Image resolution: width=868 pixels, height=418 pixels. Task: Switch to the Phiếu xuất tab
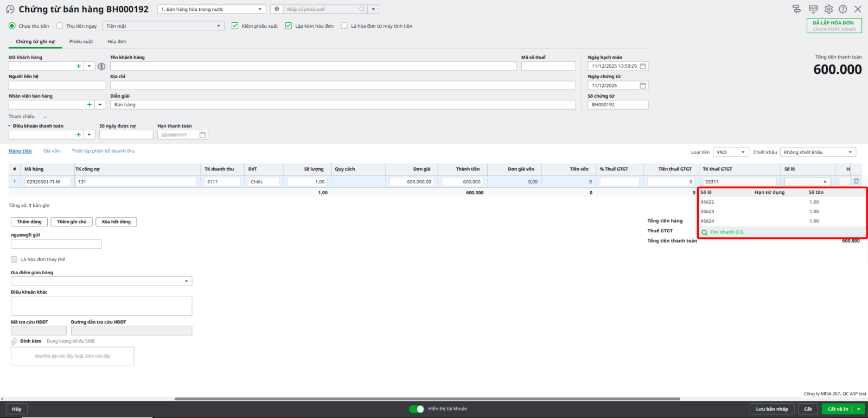pos(81,42)
